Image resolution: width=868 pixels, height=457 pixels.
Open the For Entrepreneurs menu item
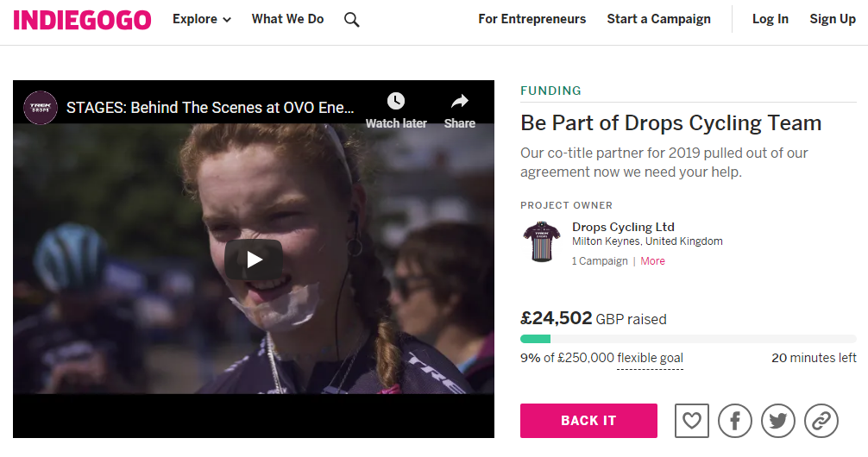point(531,19)
